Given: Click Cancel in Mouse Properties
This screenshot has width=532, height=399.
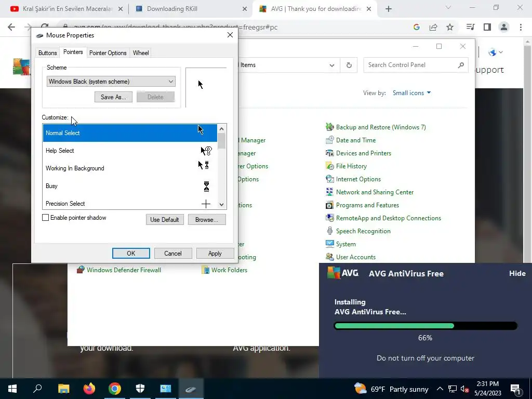Looking at the screenshot, I should click(x=173, y=253).
